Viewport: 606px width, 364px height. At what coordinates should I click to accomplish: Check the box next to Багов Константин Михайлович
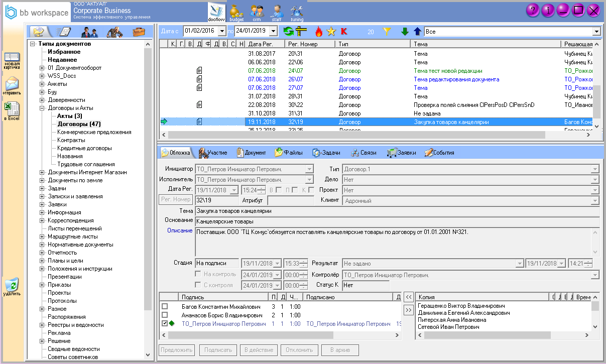coord(165,306)
